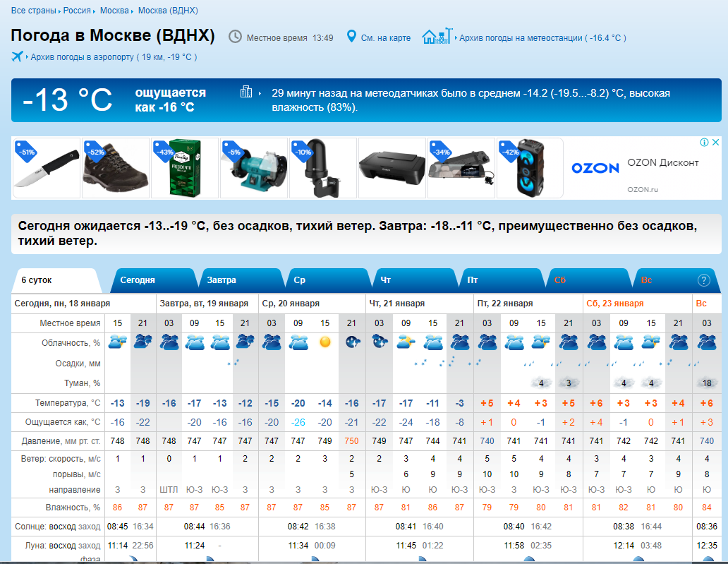Open Все страны breadcrumb link
The width and height of the screenshot is (728, 564).
pos(33,10)
